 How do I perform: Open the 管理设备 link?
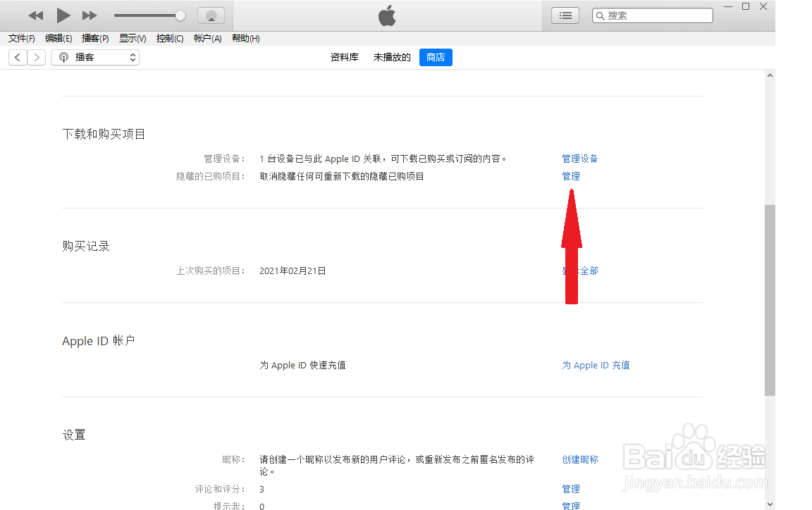click(580, 158)
